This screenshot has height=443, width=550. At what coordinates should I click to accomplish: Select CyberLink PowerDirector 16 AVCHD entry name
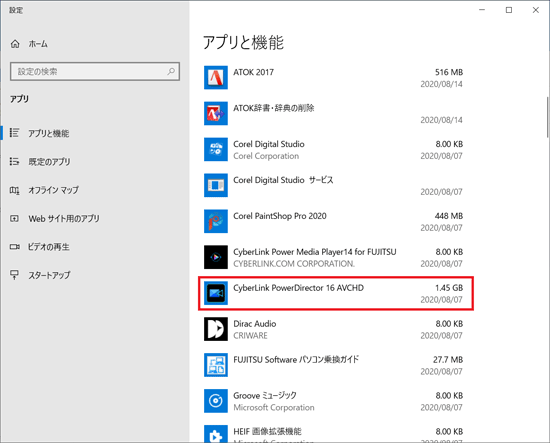(x=299, y=288)
